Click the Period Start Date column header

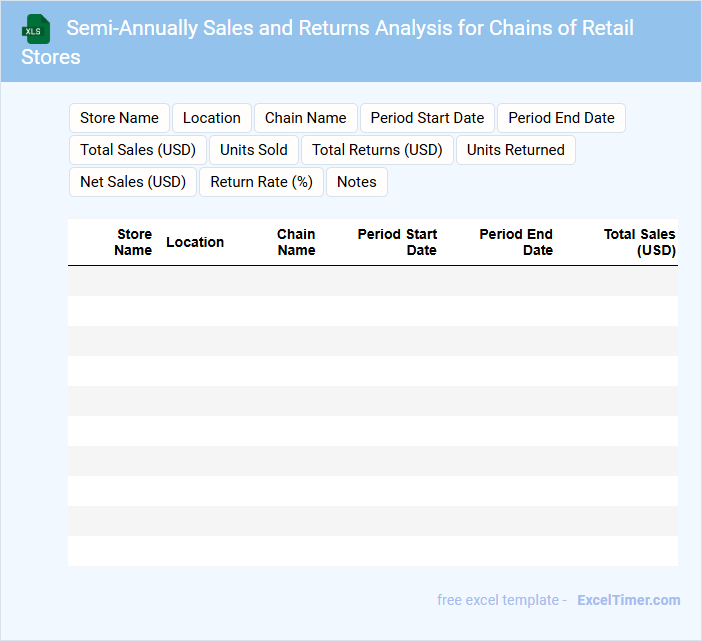(397, 242)
